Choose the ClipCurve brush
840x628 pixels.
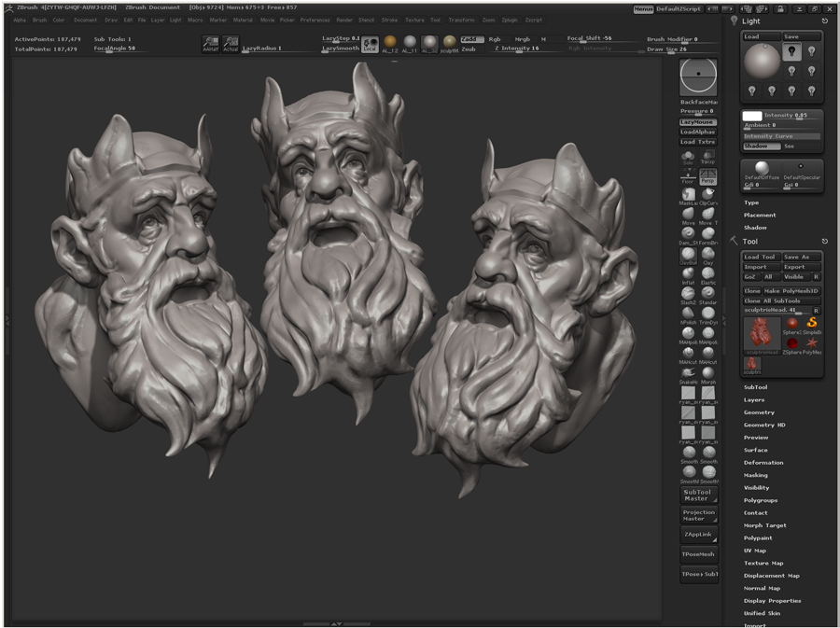(x=708, y=193)
